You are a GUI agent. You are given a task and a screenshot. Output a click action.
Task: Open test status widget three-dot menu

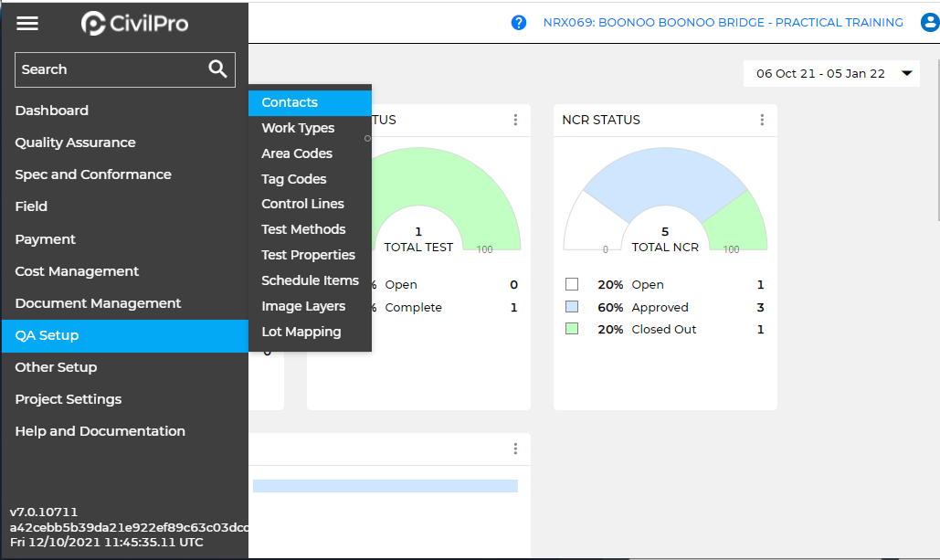515,120
